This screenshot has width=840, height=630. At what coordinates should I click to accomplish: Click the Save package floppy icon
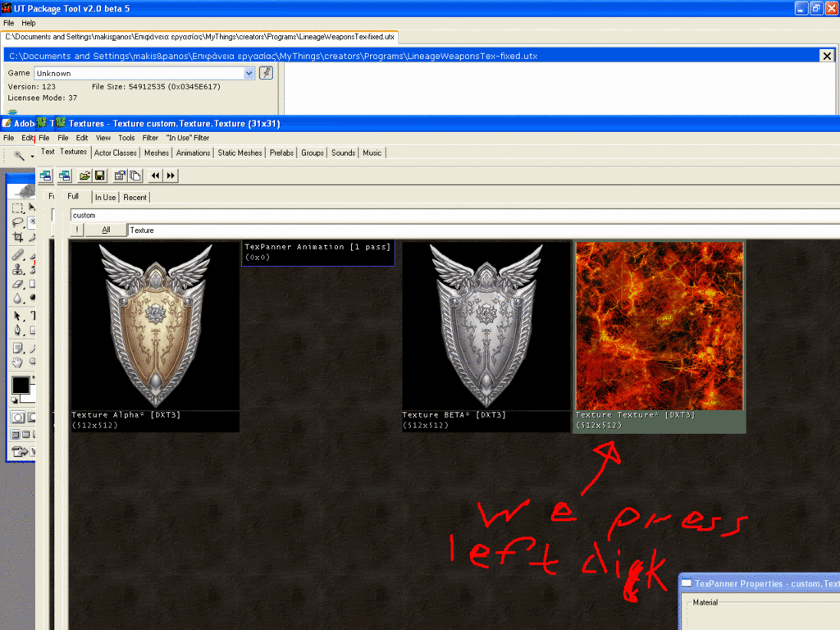99,176
